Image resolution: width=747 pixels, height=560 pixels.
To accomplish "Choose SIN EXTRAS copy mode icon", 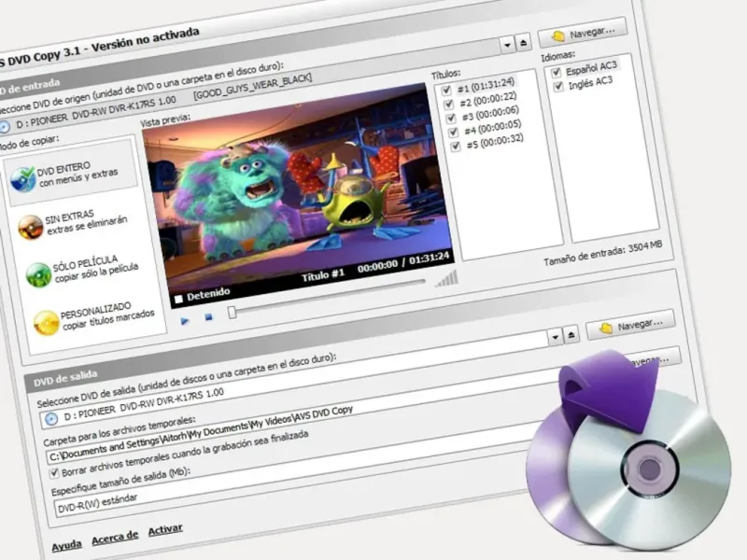I will 31,228.
